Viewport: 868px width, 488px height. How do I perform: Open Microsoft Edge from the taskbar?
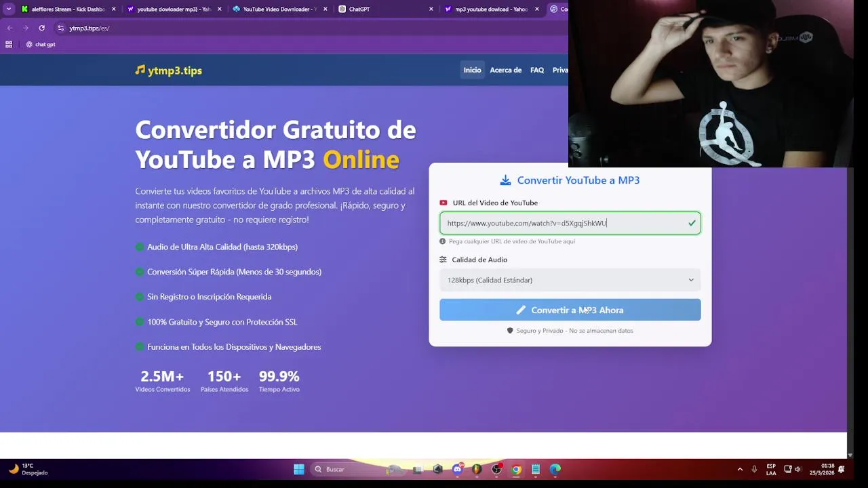pos(555,469)
